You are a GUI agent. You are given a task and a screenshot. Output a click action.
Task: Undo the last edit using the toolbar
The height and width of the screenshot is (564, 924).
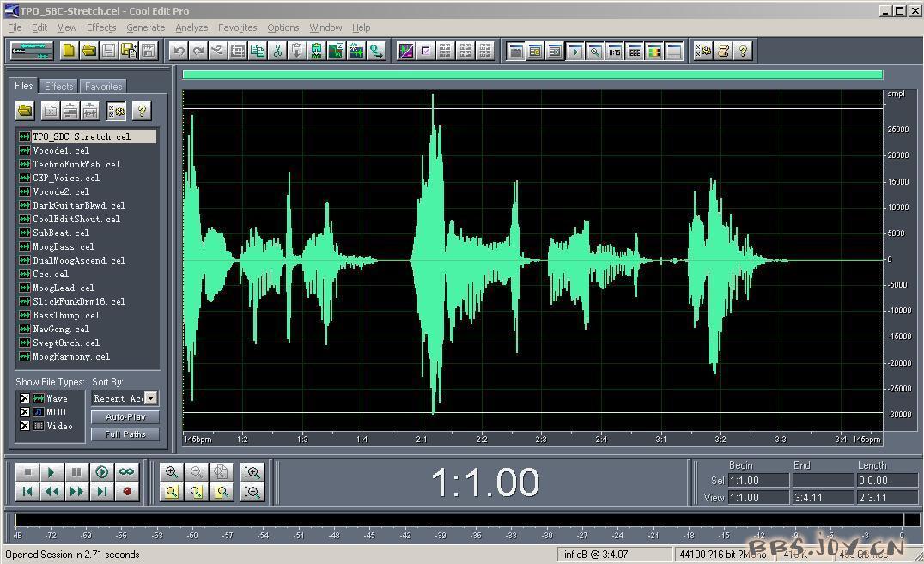[x=179, y=52]
